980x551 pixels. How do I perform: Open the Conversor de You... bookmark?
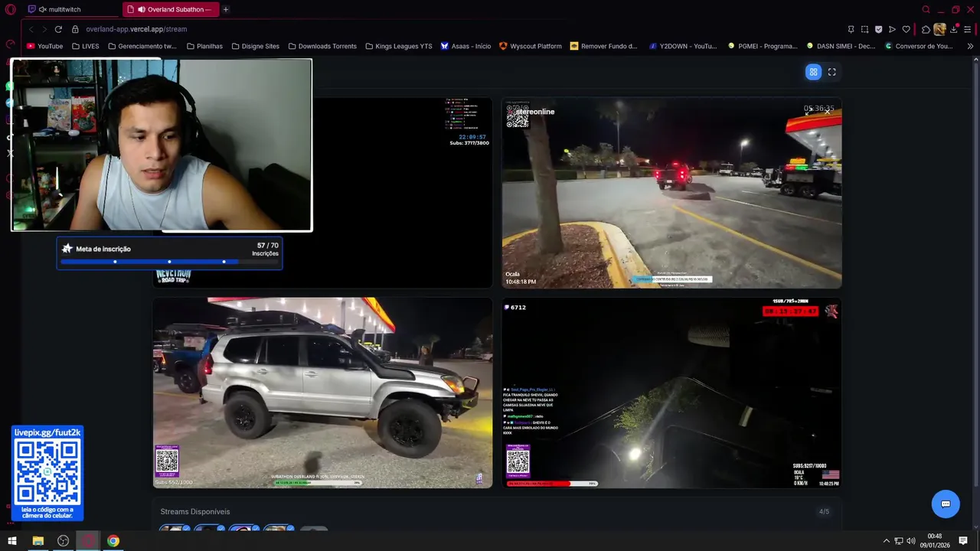point(919,46)
